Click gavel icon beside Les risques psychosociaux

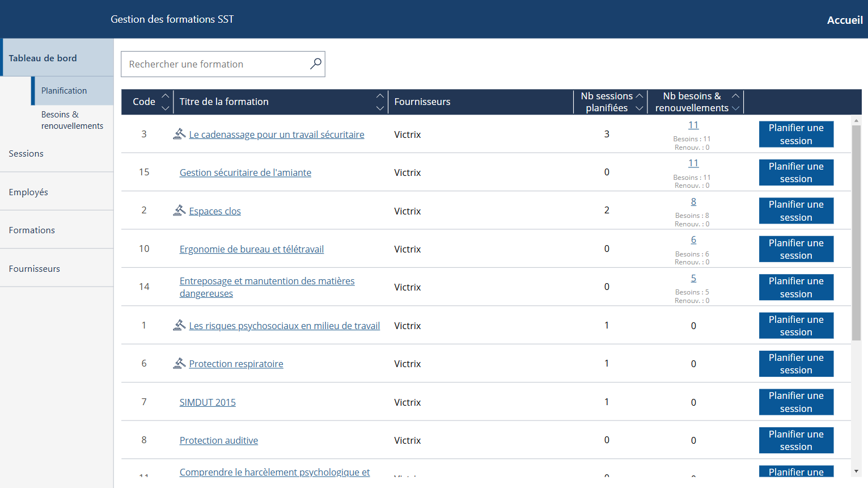179,325
